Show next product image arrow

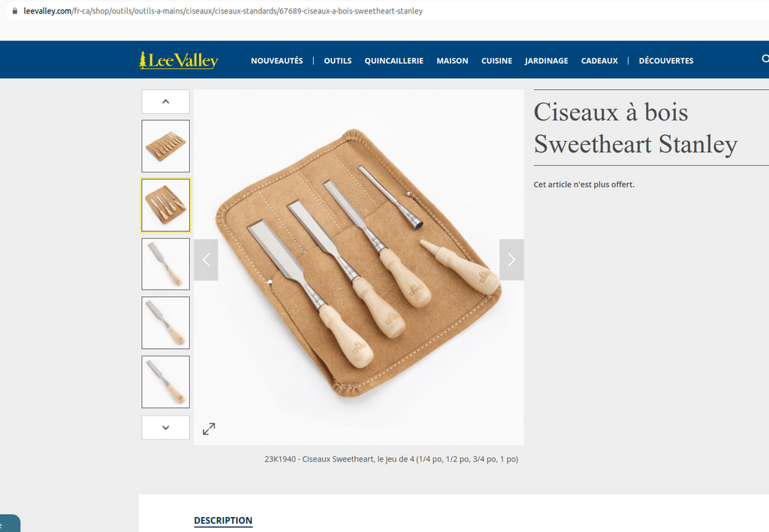tap(511, 260)
